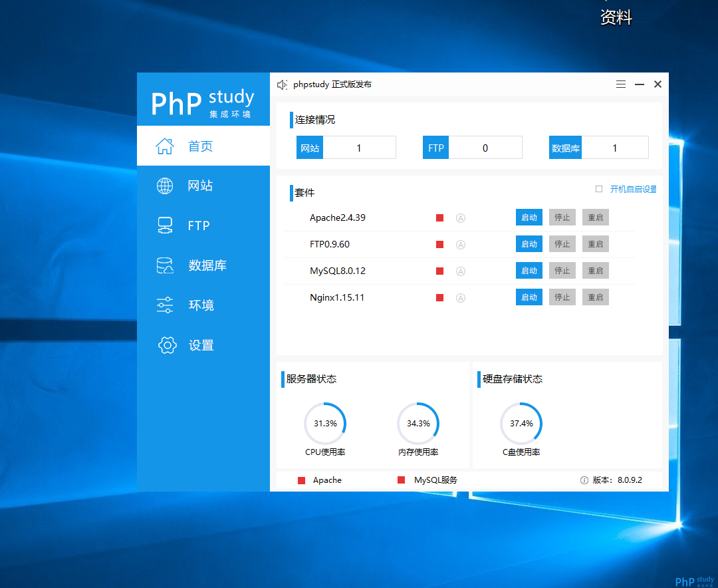Open the 首页 home icon in sidebar
This screenshot has height=588, width=718.
click(x=165, y=146)
